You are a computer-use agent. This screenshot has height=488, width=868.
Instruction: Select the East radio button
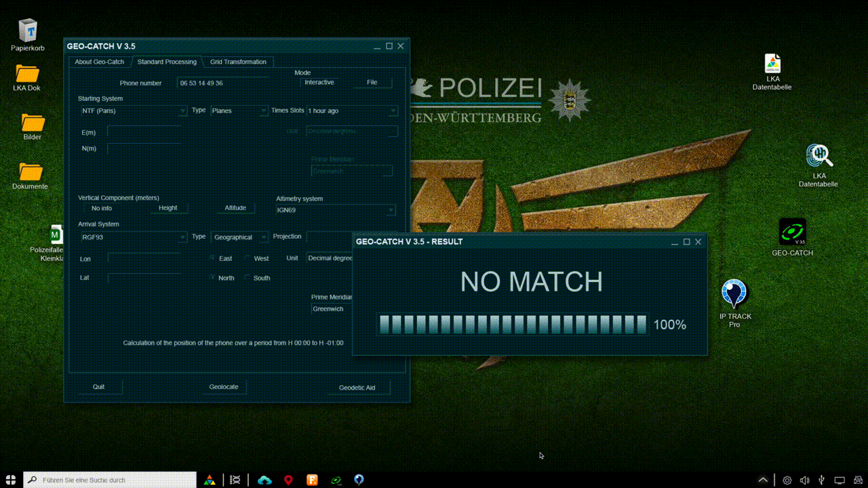[213, 259]
